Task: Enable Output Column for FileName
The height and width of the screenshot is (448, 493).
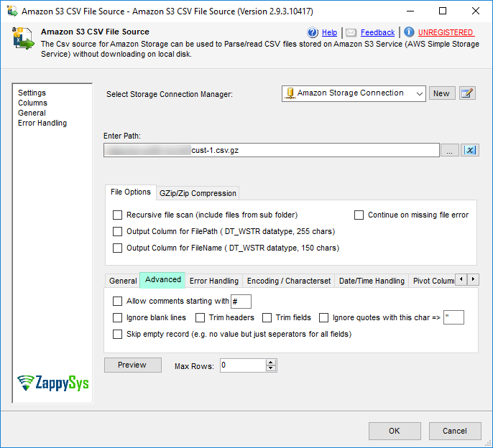Action: click(117, 248)
